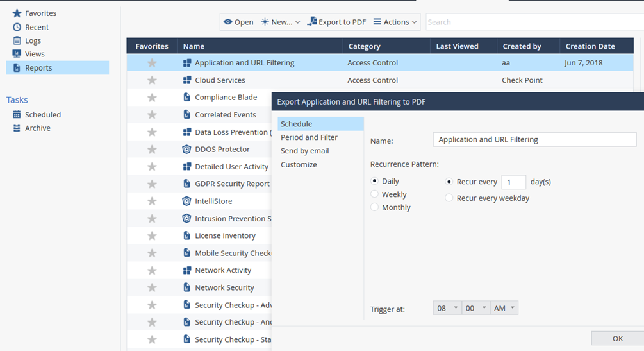Favorite the Application and URL Filtering report
The width and height of the screenshot is (644, 351).
(x=152, y=63)
